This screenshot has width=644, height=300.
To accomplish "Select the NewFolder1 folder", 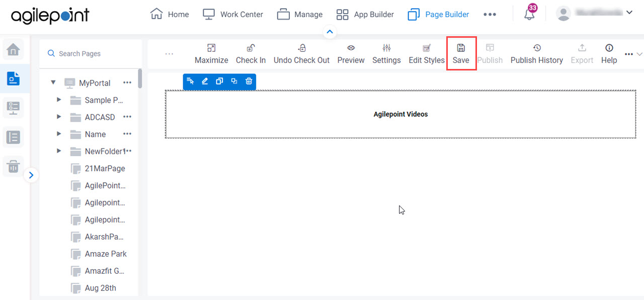I will 105,152.
